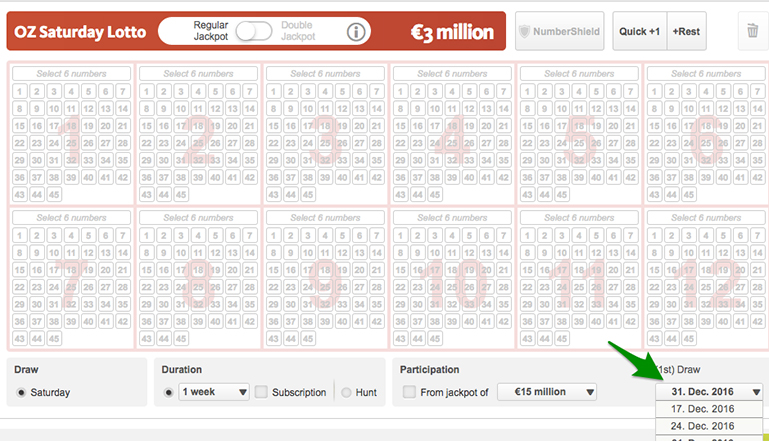This screenshot has height=442, width=769.
Task: Pick number 45 in lottery field 11
Action: pyautogui.click(x=562, y=338)
